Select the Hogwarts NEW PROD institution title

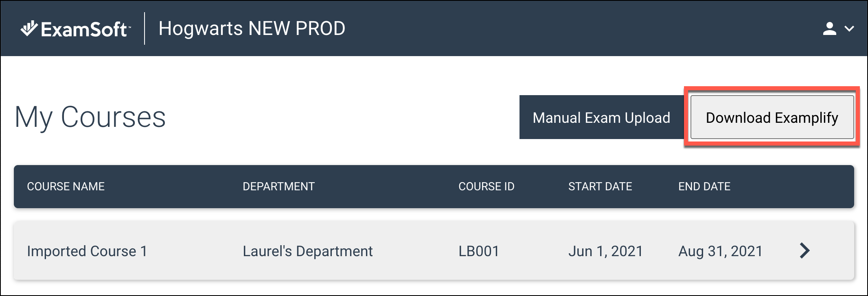pyautogui.click(x=252, y=28)
